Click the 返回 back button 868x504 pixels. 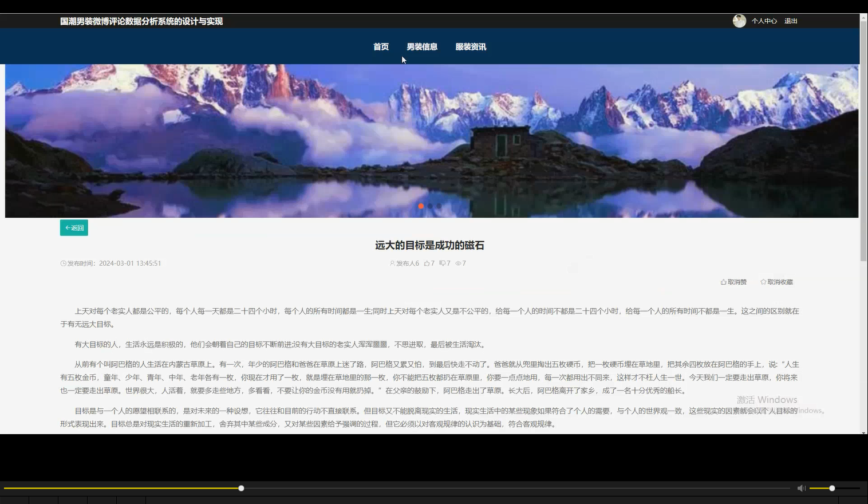(74, 227)
